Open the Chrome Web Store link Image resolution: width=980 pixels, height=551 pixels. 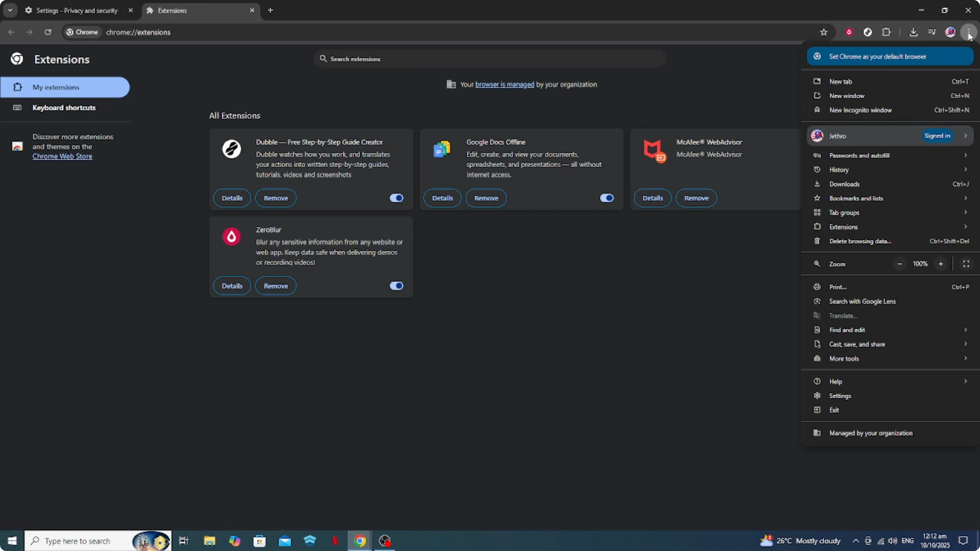click(62, 156)
